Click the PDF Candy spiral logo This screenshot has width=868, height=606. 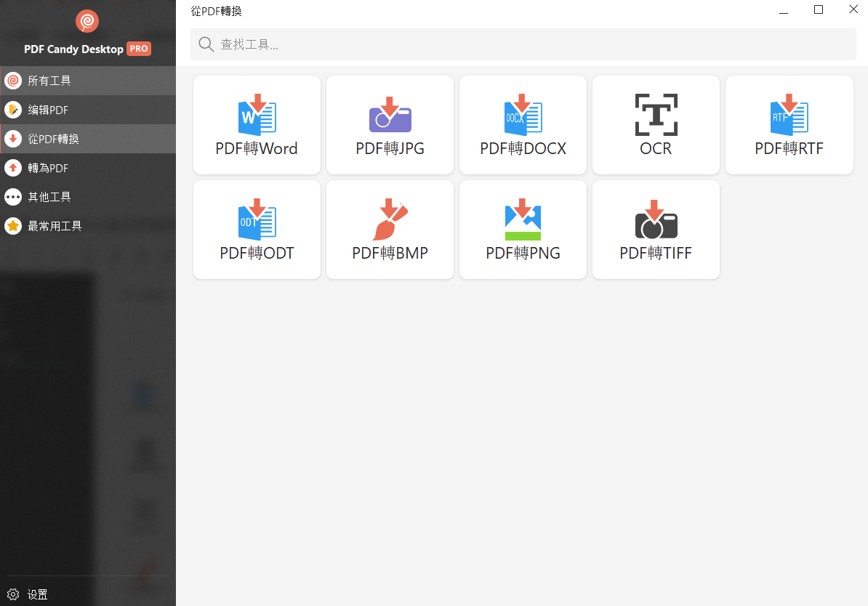(x=87, y=21)
